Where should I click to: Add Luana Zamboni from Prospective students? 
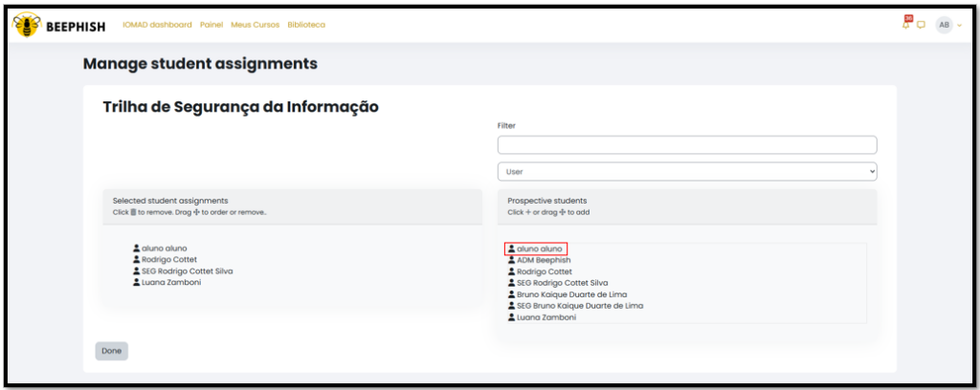546,317
